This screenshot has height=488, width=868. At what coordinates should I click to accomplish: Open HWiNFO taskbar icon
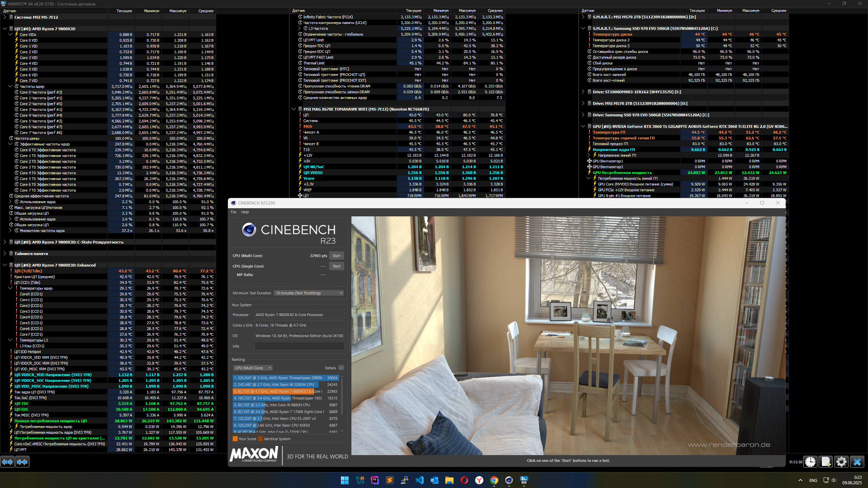524,480
